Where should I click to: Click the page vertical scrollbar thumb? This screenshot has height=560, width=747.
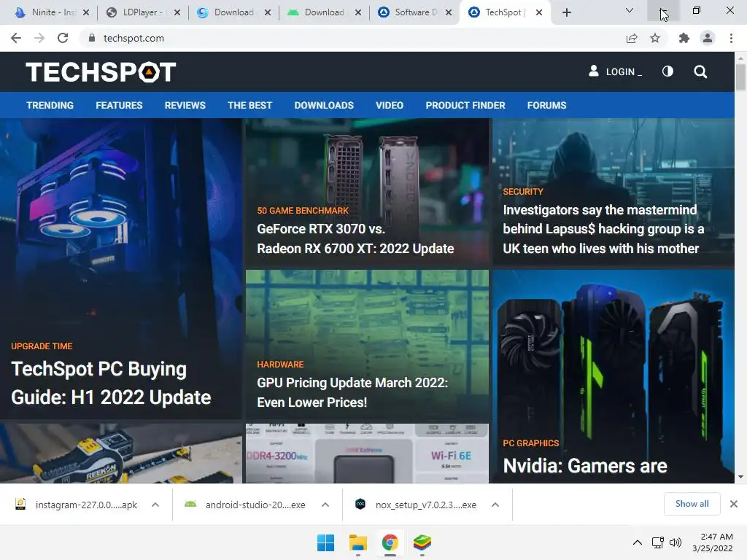coord(740,77)
